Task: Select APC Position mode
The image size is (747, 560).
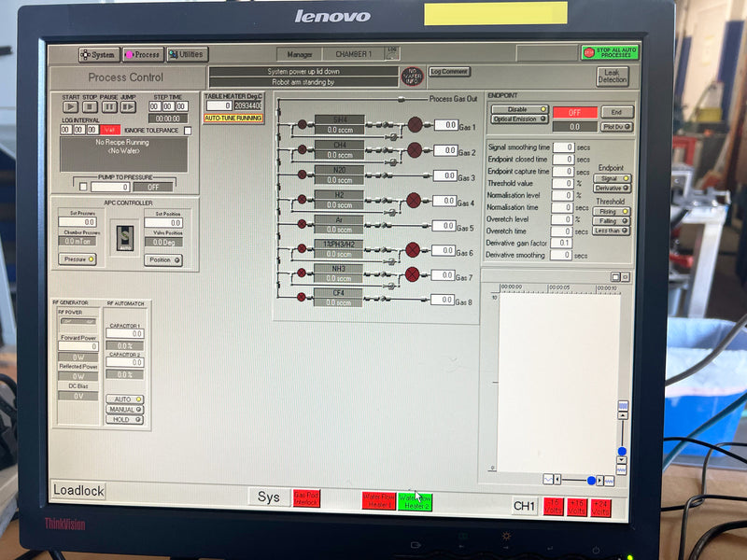Action: [x=163, y=260]
